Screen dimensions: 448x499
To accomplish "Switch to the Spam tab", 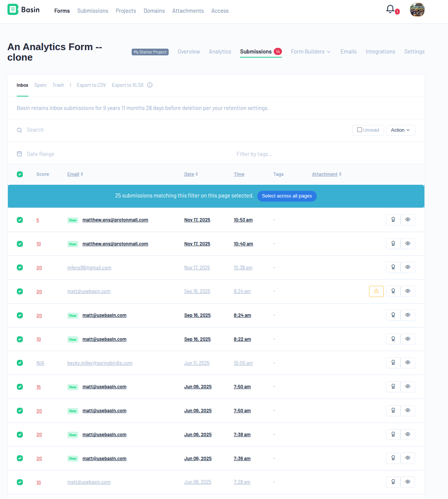I will (40, 85).
